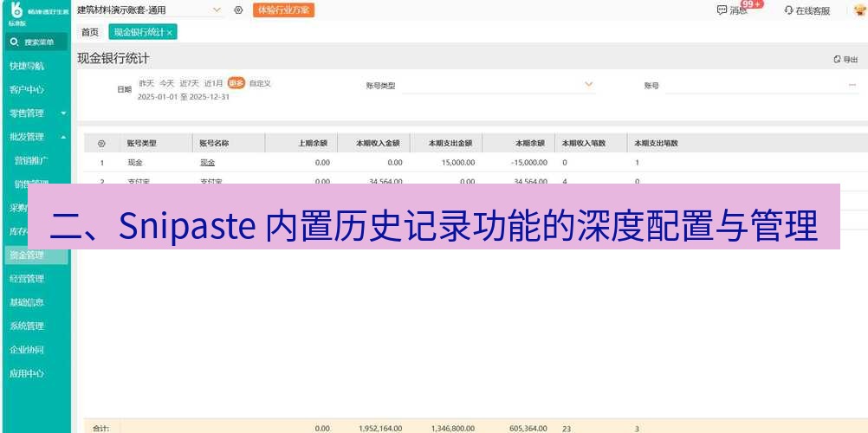The width and height of the screenshot is (868, 433).
Task: Click the 本期收入金额 column header
Action: tap(378, 144)
